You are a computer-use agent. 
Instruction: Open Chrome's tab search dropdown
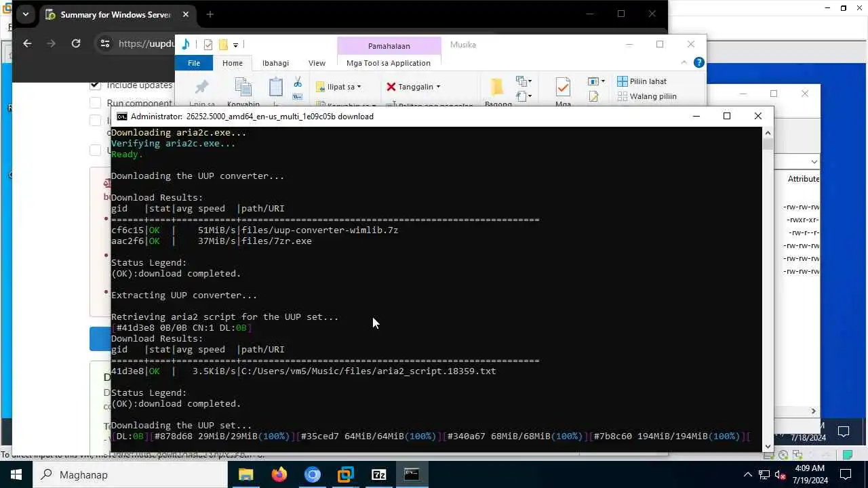(25, 14)
